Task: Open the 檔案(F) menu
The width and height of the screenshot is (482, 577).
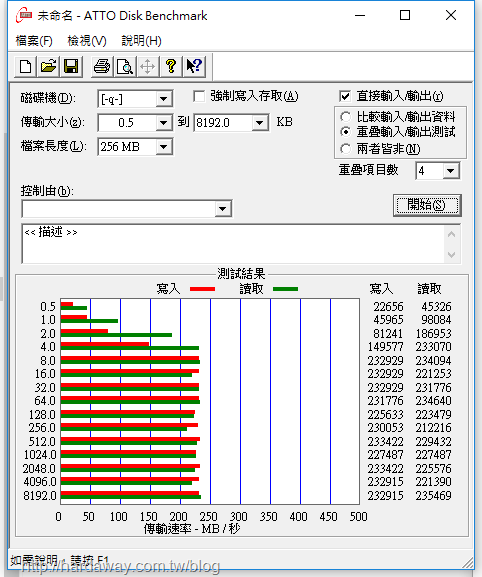Action: point(34,41)
